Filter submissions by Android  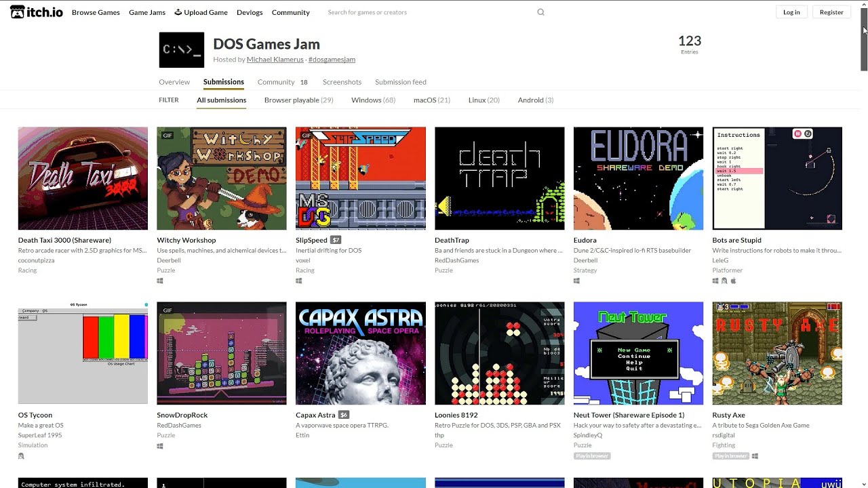[x=536, y=100]
